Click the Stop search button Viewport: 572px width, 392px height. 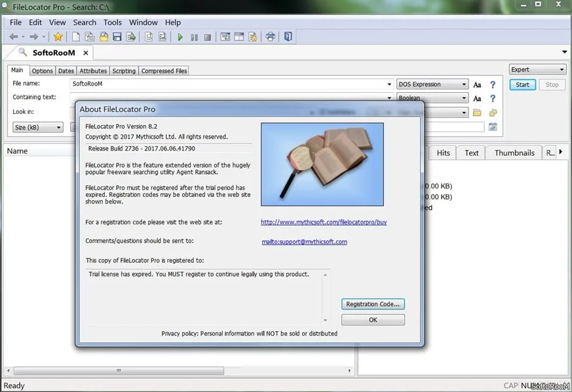point(552,84)
